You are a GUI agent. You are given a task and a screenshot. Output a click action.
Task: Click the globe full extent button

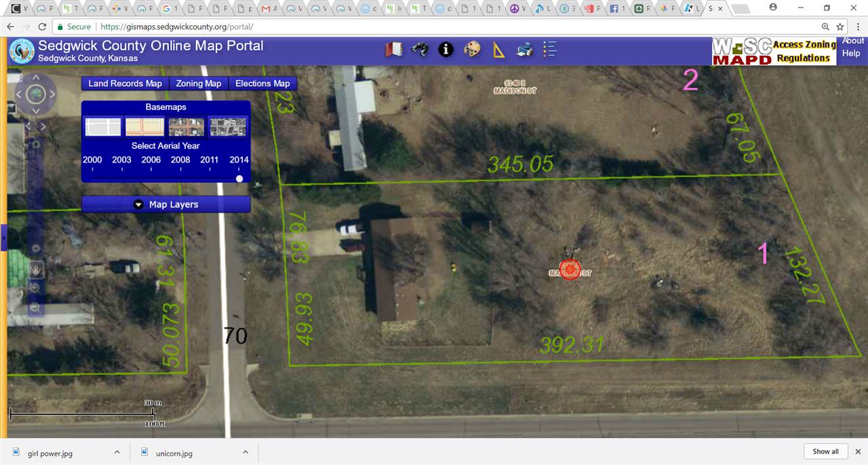click(36, 94)
